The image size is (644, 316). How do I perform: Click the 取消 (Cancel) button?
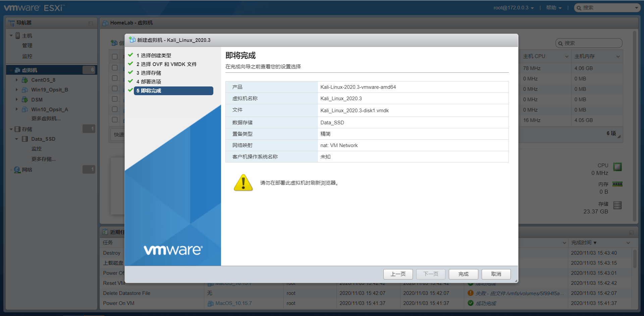(496, 274)
